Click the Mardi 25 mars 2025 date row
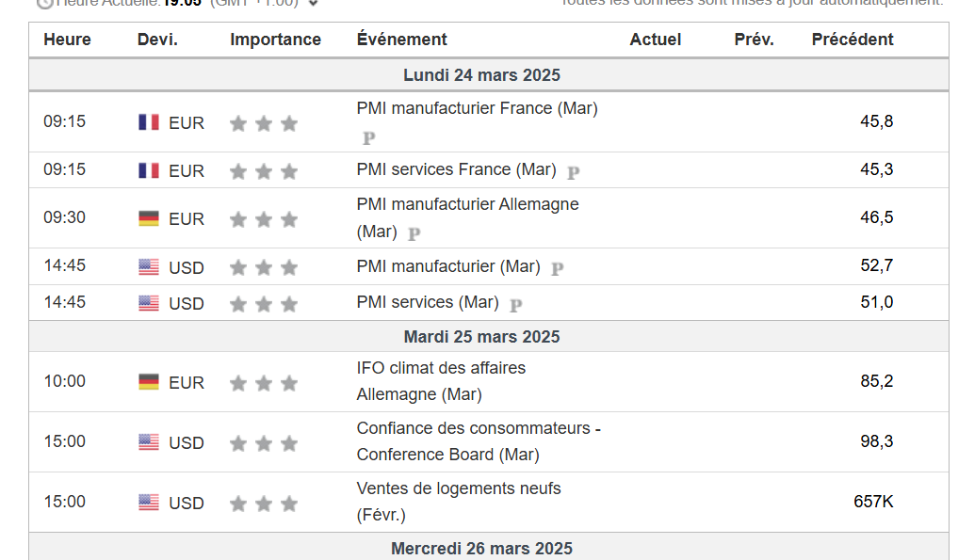Image resolution: width=958 pixels, height=560 pixels. (x=481, y=337)
